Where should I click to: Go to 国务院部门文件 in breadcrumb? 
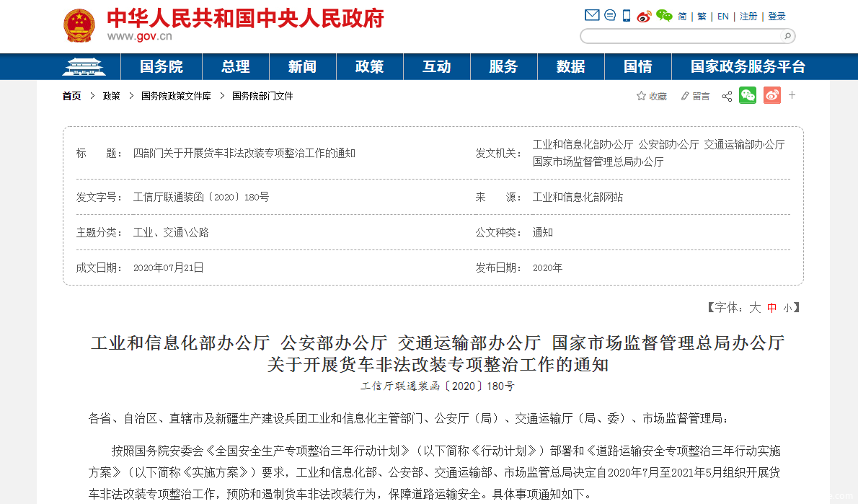[x=262, y=97]
